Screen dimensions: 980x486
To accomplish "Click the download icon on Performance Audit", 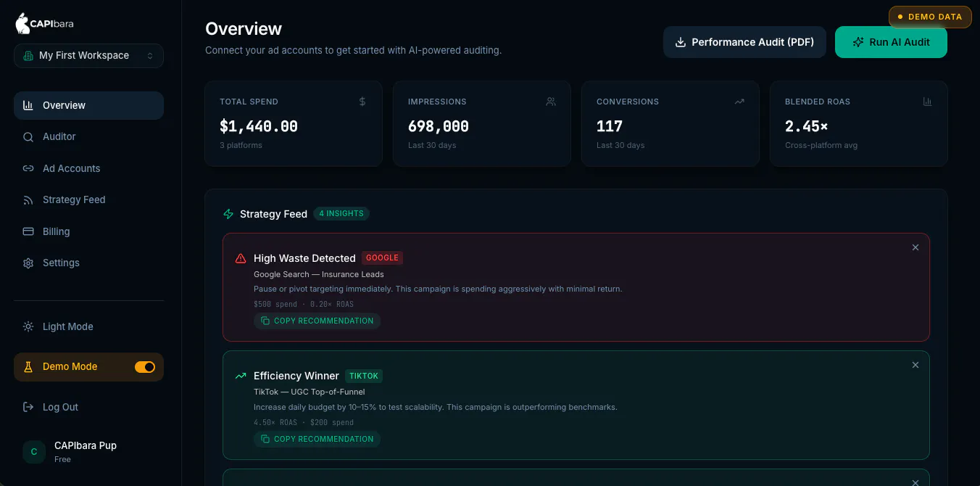I will pos(681,42).
